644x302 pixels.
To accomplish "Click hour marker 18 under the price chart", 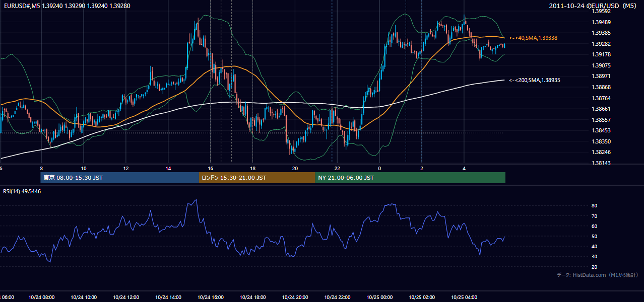I will click(x=253, y=168).
